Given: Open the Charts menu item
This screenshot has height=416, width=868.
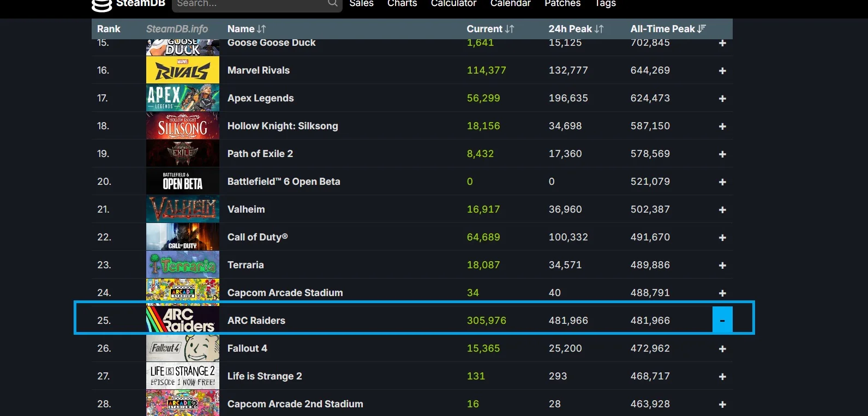Looking at the screenshot, I should point(402,4).
